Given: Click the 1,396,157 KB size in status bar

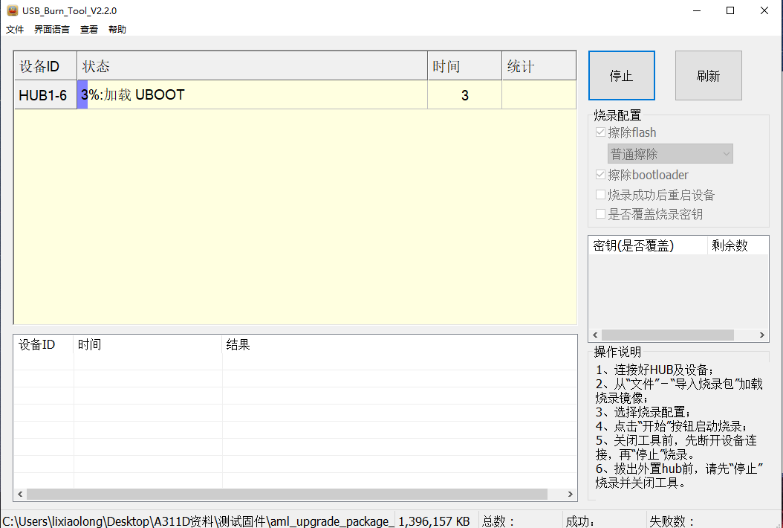Looking at the screenshot, I should coord(434,522).
